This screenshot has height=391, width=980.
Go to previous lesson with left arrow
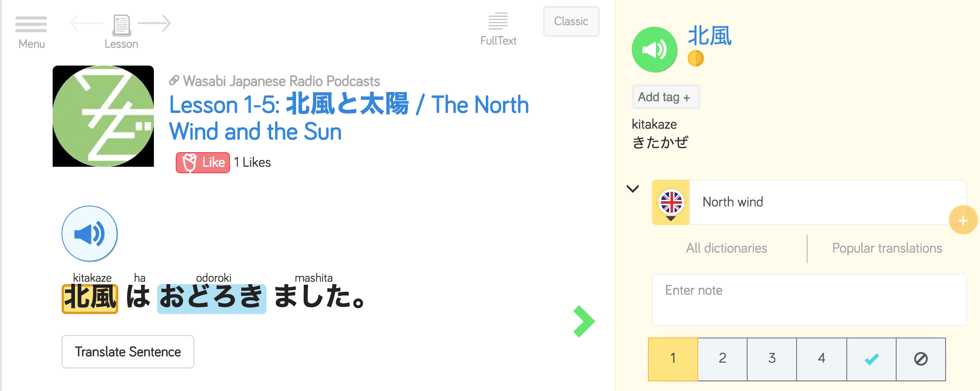[85, 23]
